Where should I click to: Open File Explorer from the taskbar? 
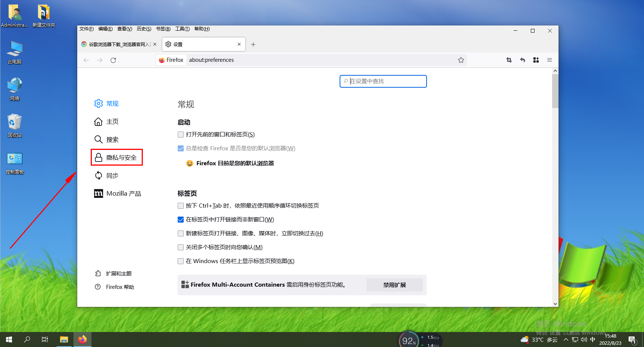pyautogui.click(x=64, y=340)
